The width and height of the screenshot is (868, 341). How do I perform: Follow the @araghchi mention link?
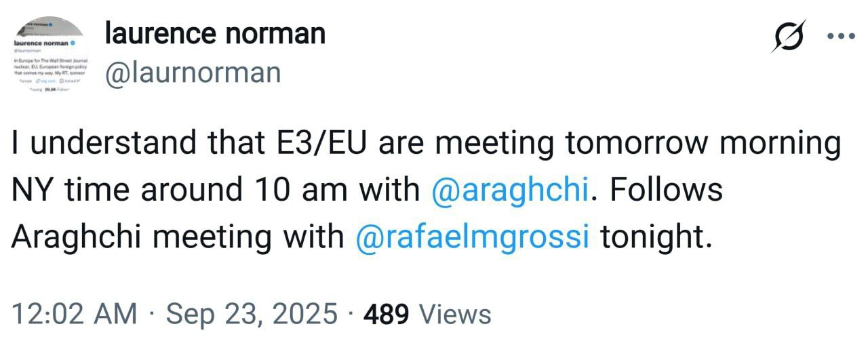[x=509, y=190]
